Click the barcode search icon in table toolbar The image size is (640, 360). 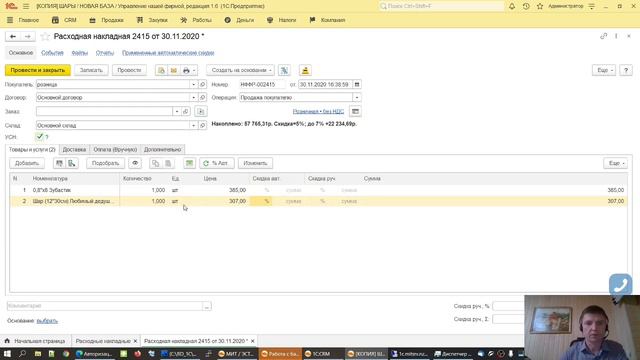point(59,163)
